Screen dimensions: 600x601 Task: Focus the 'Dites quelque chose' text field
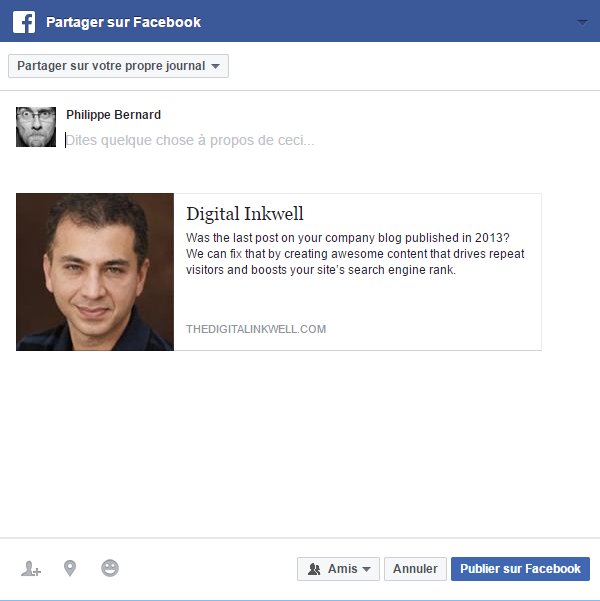click(190, 140)
